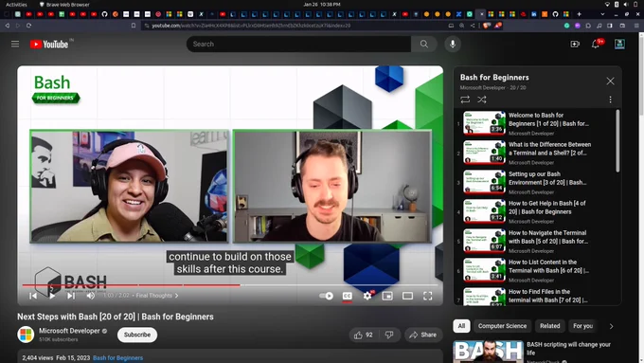Go back in Brave browser
This screenshot has width=644, height=363.
pyautogui.click(x=8, y=26)
